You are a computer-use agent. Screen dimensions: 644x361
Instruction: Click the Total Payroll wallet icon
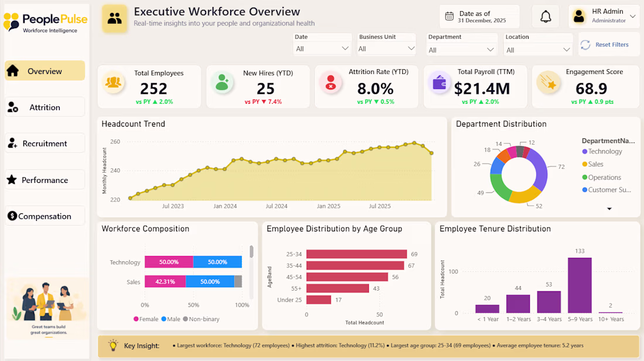point(440,82)
